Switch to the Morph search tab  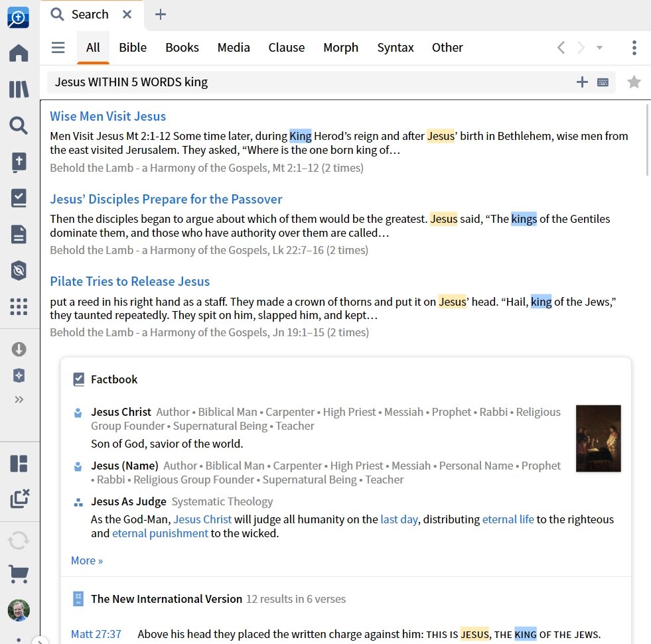341,47
